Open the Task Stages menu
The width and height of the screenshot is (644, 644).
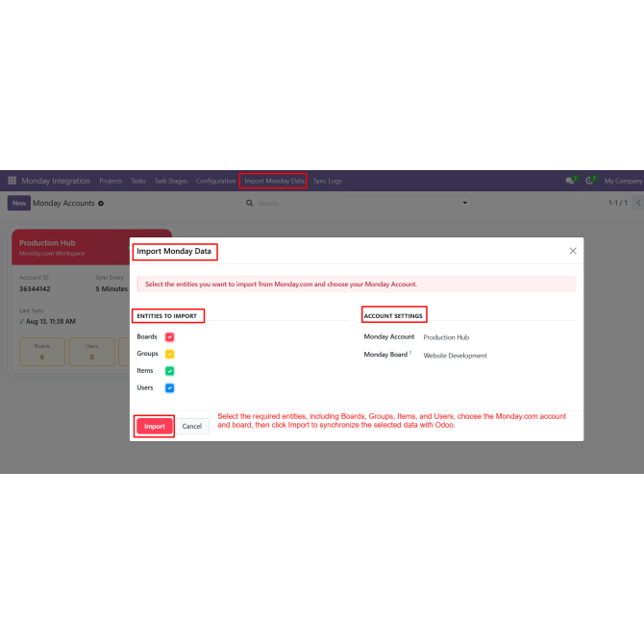pyautogui.click(x=170, y=181)
